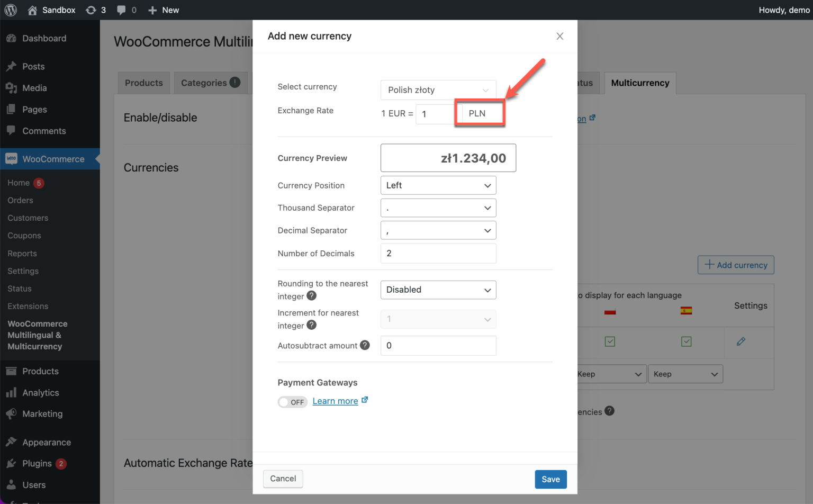Click the WordPress logo in the admin bar

click(11, 10)
